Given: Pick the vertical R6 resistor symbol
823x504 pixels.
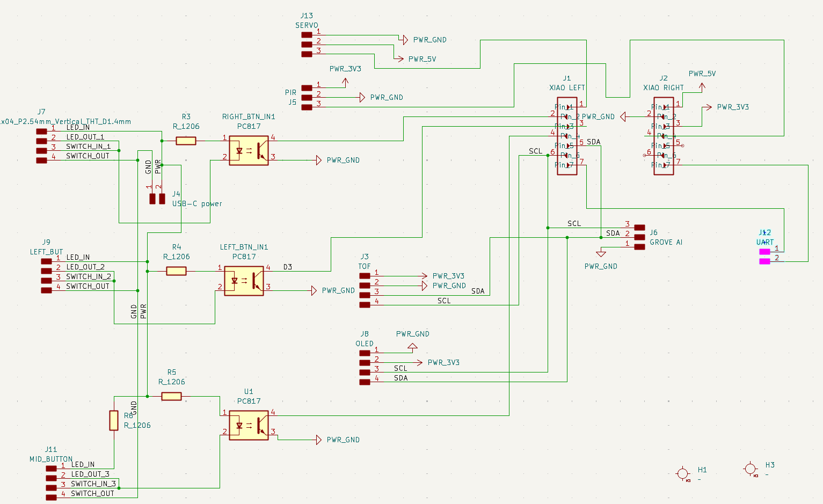Looking at the screenshot, I should (x=114, y=420).
